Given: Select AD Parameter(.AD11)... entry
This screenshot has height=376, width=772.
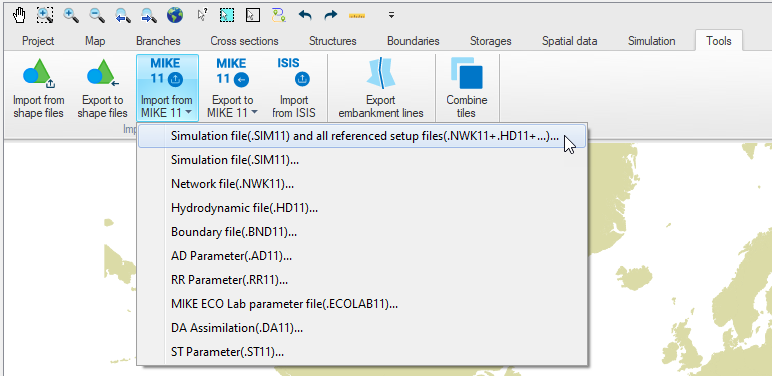Looking at the screenshot, I should point(362,256).
